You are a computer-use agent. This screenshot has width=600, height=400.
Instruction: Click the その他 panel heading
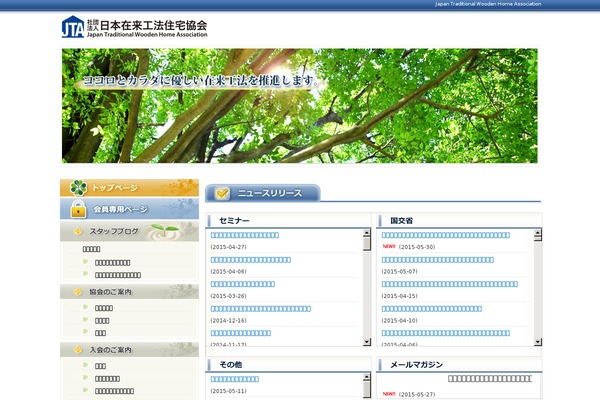coord(230,365)
